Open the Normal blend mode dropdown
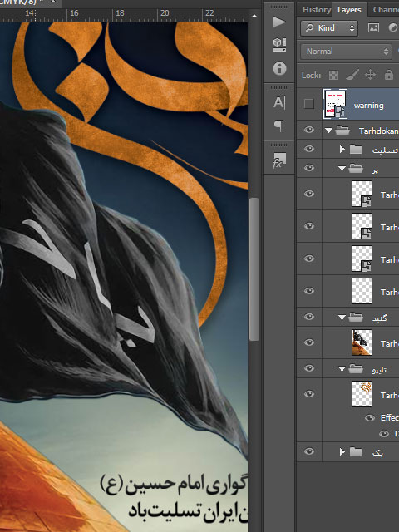 [x=346, y=52]
